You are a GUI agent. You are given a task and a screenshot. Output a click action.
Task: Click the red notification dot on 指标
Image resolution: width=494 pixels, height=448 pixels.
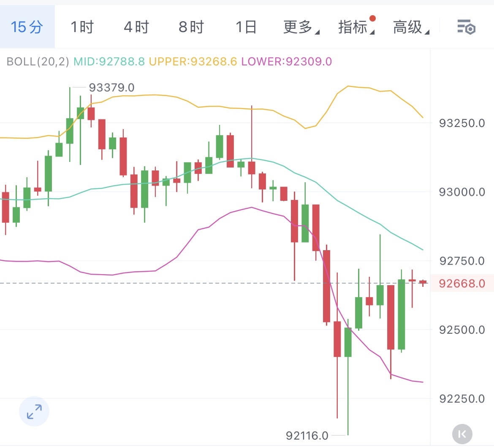point(372,19)
